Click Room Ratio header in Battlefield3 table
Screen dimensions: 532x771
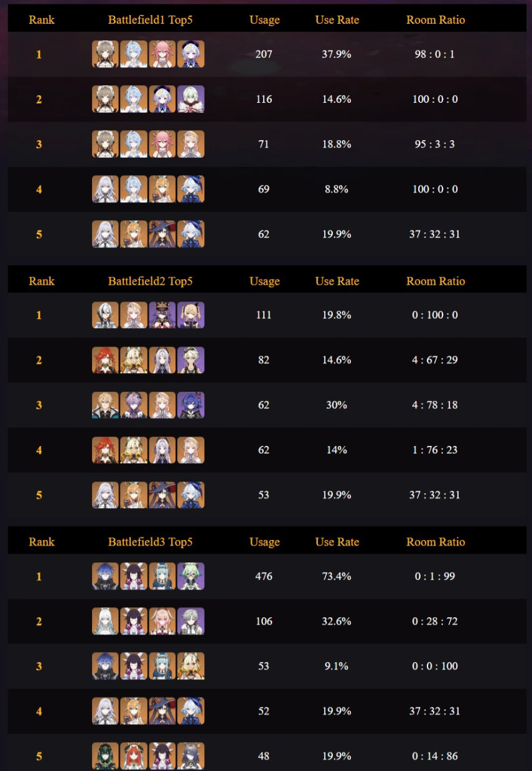tap(436, 542)
